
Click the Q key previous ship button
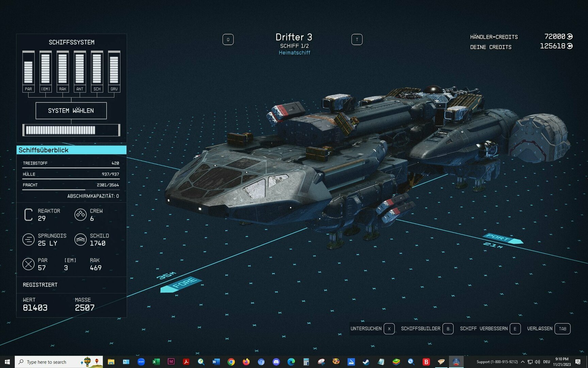pos(228,40)
